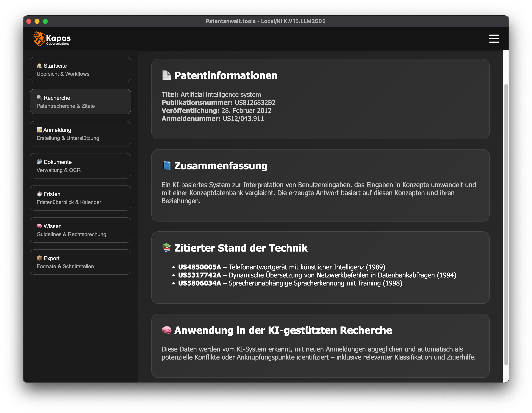Open the hamburger menu icon
Screen dimensions: 532x413
pyautogui.click(x=494, y=38)
